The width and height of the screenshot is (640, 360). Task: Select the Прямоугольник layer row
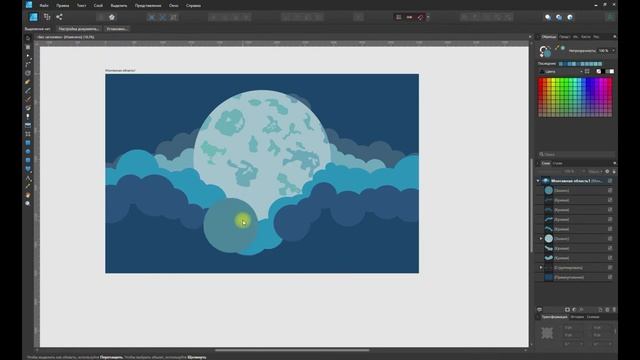tap(576, 277)
